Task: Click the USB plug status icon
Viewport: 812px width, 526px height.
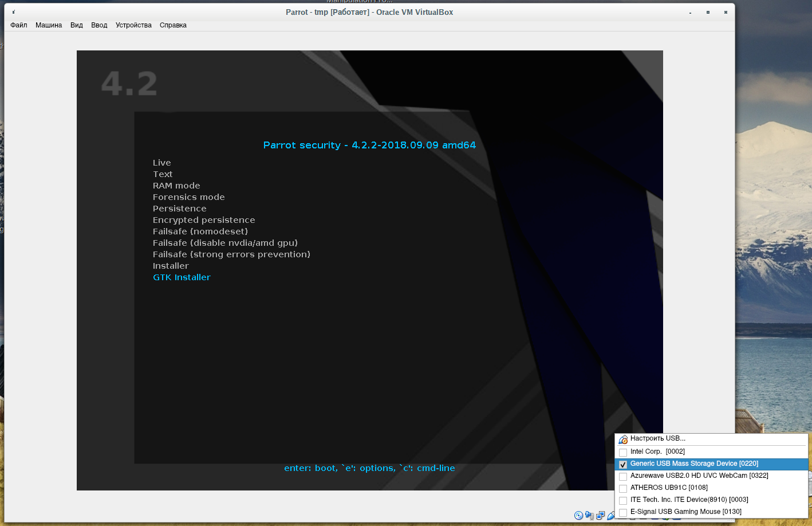Action: [x=610, y=516]
